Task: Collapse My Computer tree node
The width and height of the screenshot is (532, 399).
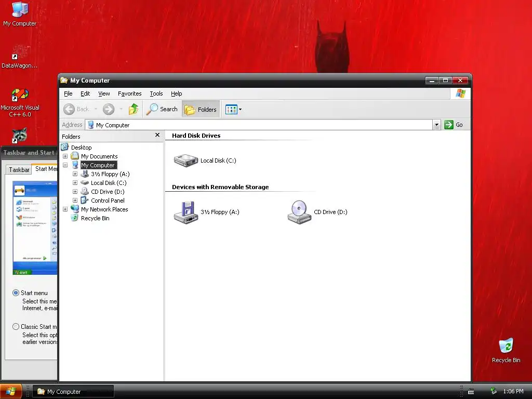Action: tap(65, 165)
